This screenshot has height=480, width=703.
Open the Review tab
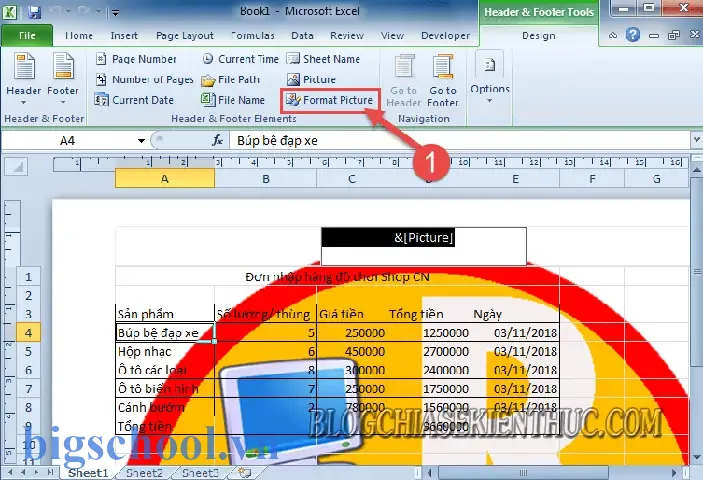pos(347,35)
